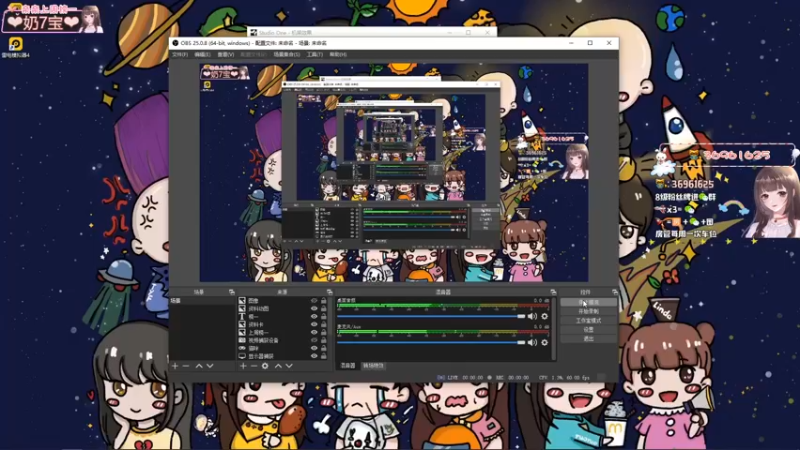
Task: Show the hidden 视频捕获设备 source
Action: tap(314, 340)
